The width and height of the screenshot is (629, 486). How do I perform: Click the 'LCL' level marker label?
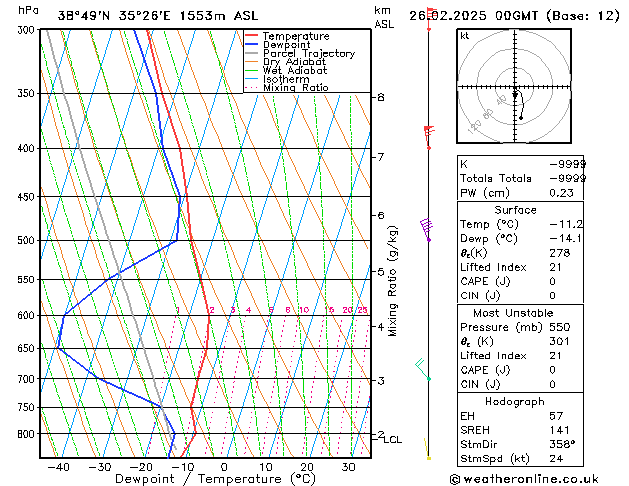392,440
